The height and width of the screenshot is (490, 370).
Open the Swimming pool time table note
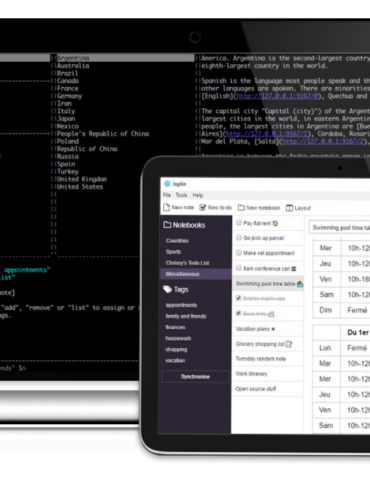click(268, 284)
